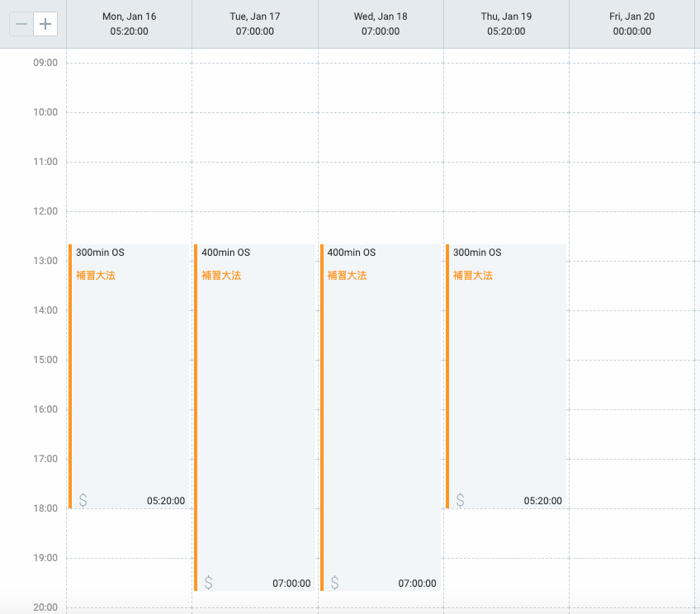Click the Fri, Jan 20 day header
700x614 pixels.
coord(631,24)
